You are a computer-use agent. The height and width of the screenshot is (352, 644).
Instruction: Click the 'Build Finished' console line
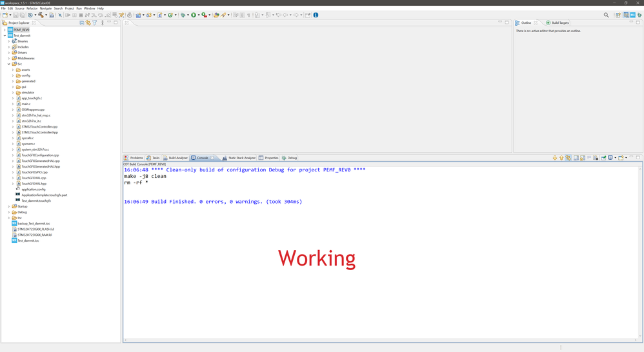[x=213, y=201]
